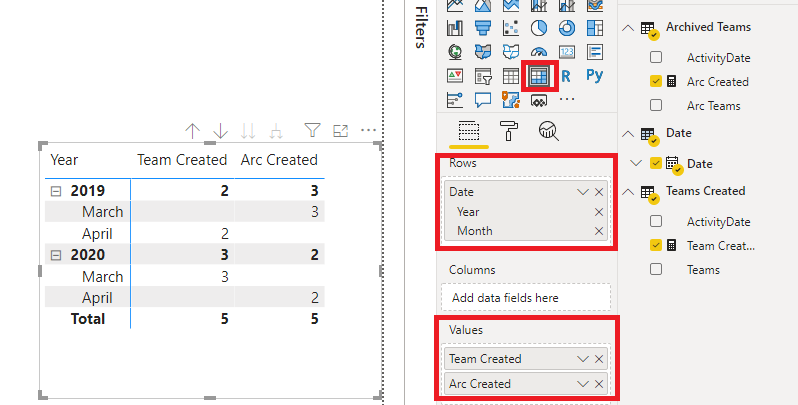
Task: Expand the Date hierarchy field chevron
Action: [636, 163]
